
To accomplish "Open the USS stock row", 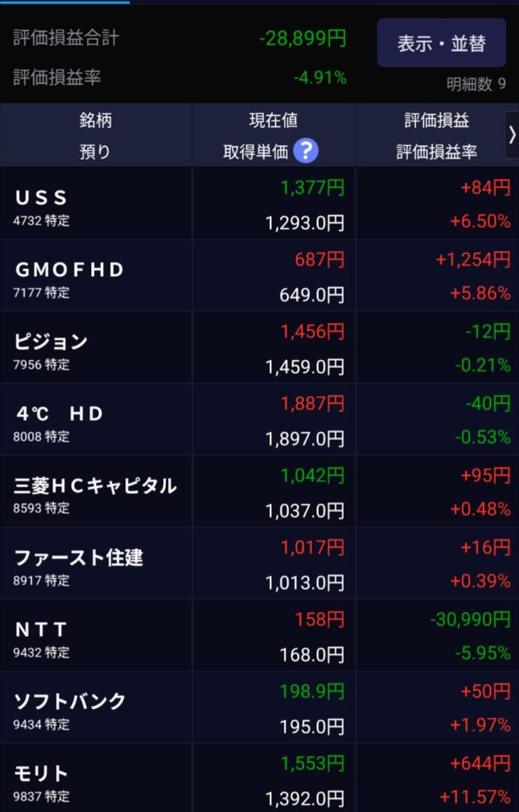I will point(95,205).
